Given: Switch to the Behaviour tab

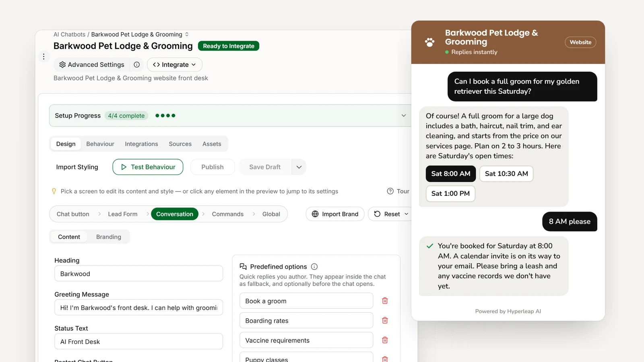Looking at the screenshot, I should pyautogui.click(x=100, y=144).
